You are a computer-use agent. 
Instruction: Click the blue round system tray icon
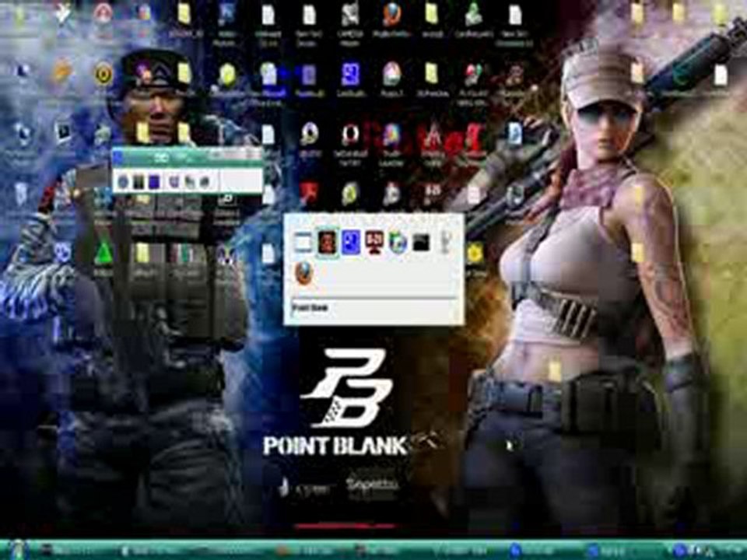click(680, 551)
